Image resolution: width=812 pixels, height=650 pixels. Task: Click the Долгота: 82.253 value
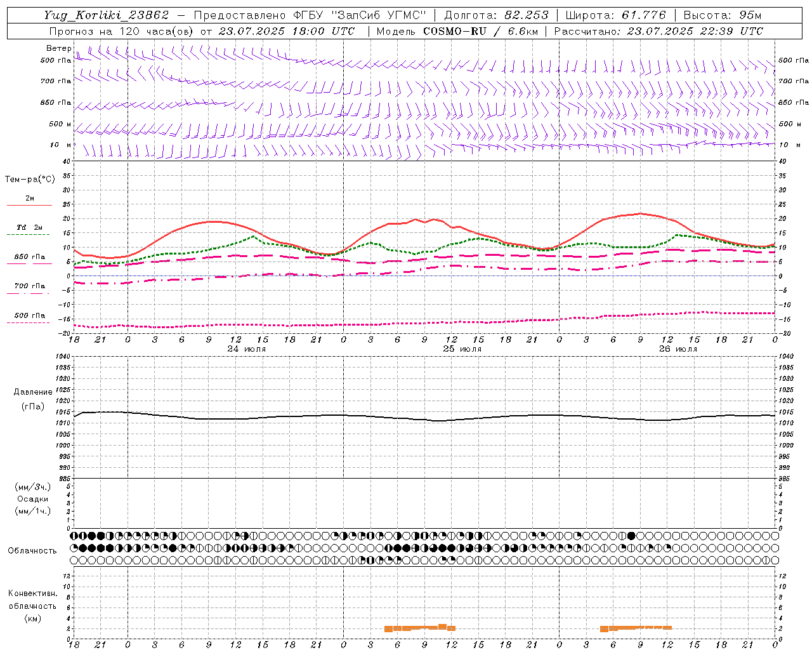(x=496, y=15)
